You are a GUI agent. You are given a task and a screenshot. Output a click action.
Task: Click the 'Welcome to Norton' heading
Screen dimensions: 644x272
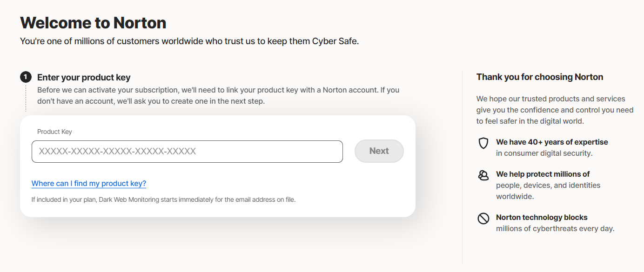(x=93, y=22)
